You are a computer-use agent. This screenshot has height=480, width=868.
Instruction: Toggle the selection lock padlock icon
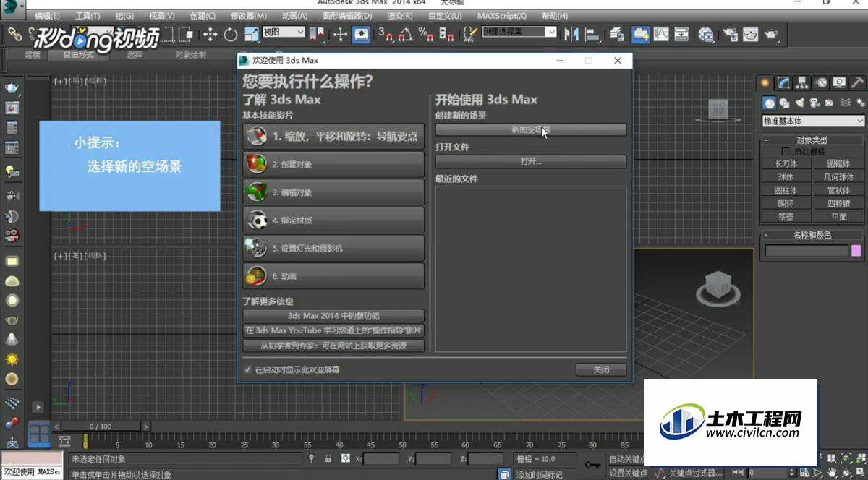pos(328,458)
